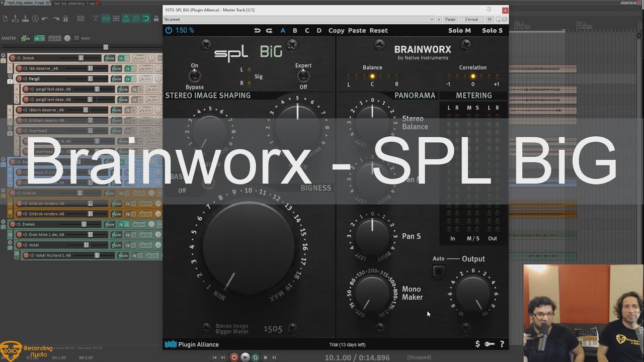The image size is (644, 362).
Task: Collapse the Pergő folder track arrow
Action: pos(10,75)
